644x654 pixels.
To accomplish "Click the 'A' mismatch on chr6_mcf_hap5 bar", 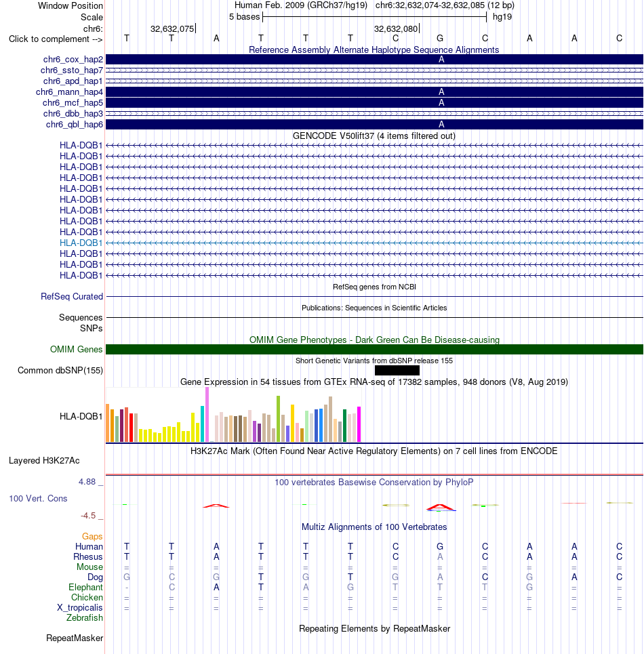I will click(x=441, y=102).
